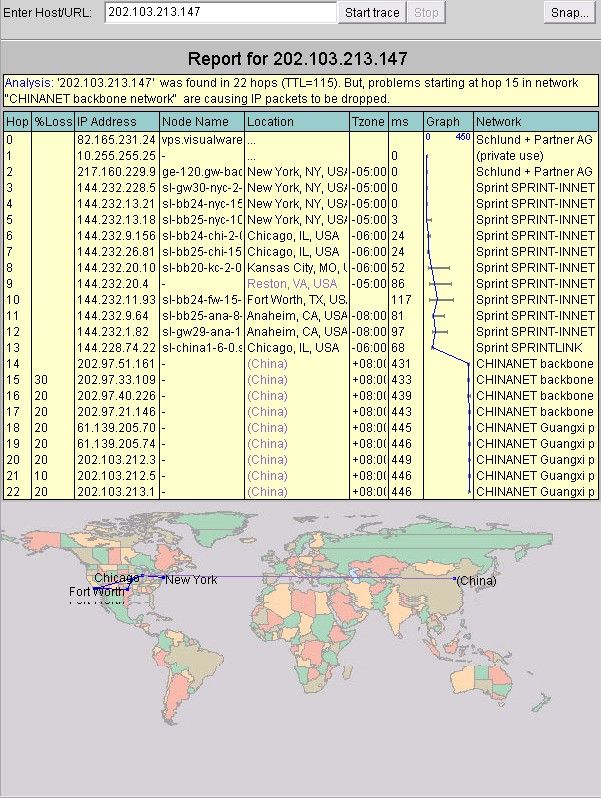
Task: Click node name sl-gw30-nyc-2-
Action: [202, 188]
